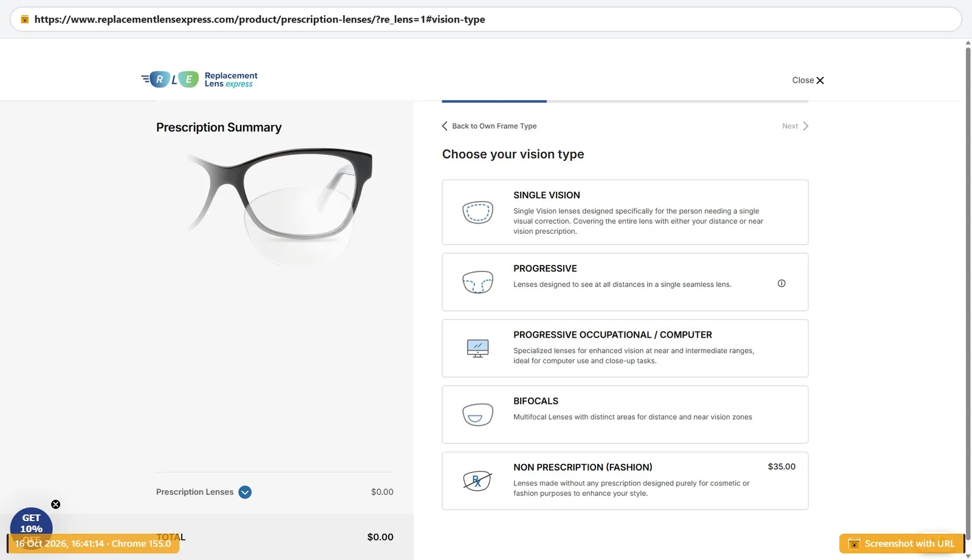Choose the Bifocals option

pyautogui.click(x=625, y=414)
